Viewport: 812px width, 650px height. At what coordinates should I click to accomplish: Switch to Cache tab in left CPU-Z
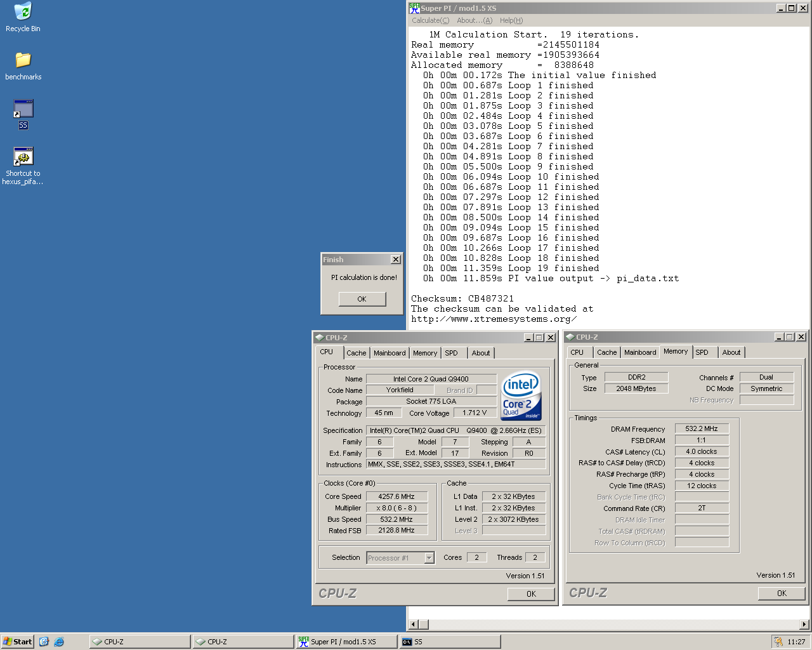356,353
